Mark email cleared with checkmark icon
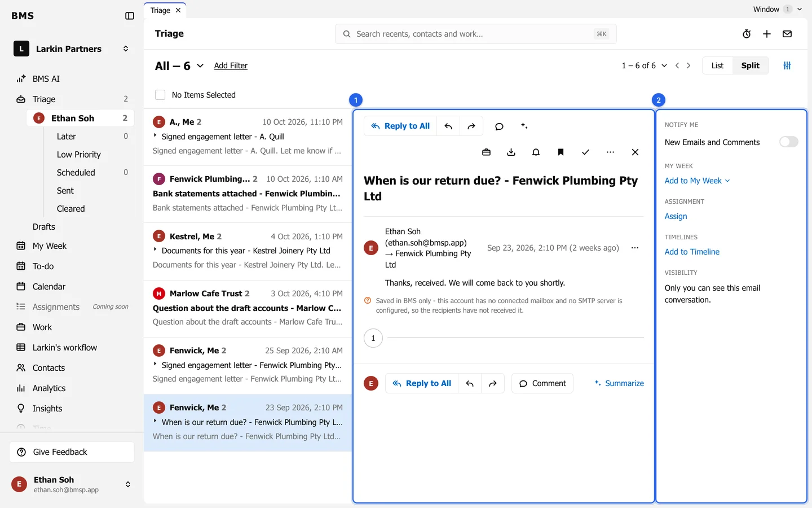The width and height of the screenshot is (812, 508). [585, 152]
